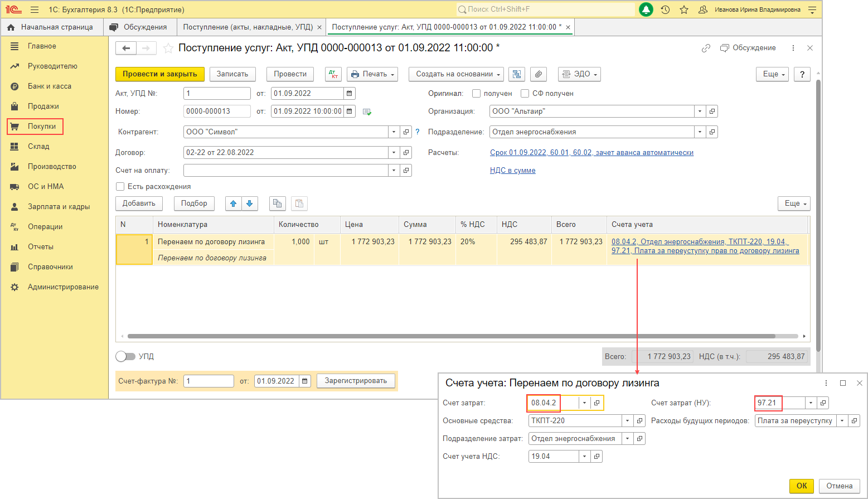Go back with the left arrow button

pos(126,48)
